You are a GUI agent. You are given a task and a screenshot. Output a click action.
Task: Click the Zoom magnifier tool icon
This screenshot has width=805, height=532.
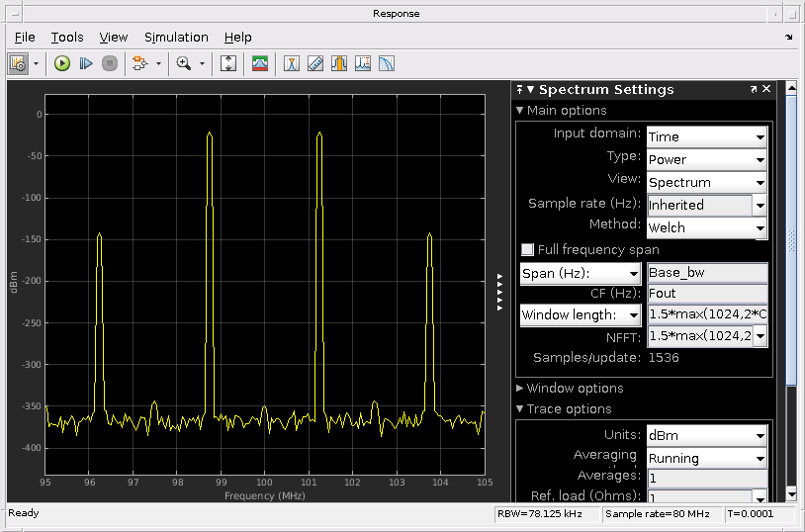183,63
